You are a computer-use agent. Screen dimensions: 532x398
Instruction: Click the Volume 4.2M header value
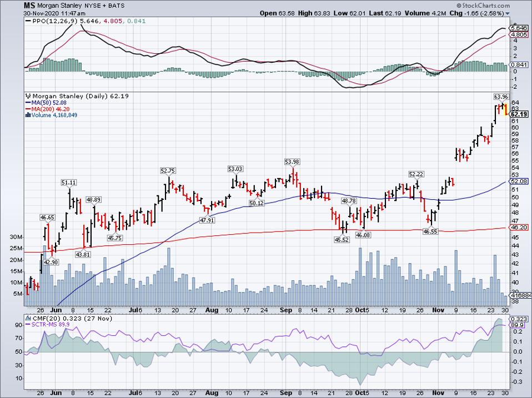[x=426, y=13]
